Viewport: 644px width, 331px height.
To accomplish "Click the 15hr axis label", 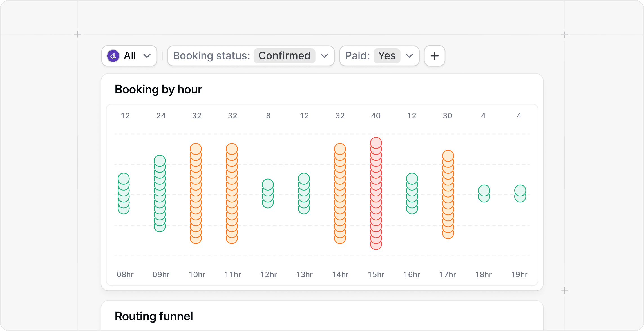I will (x=376, y=274).
